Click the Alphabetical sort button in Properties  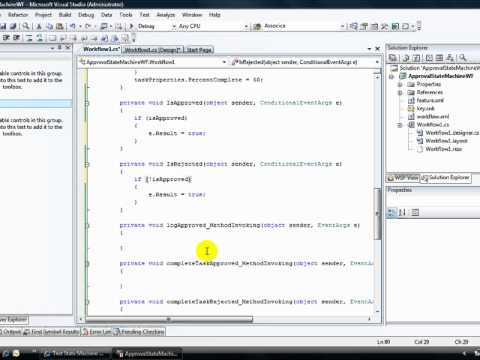(x=402, y=212)
